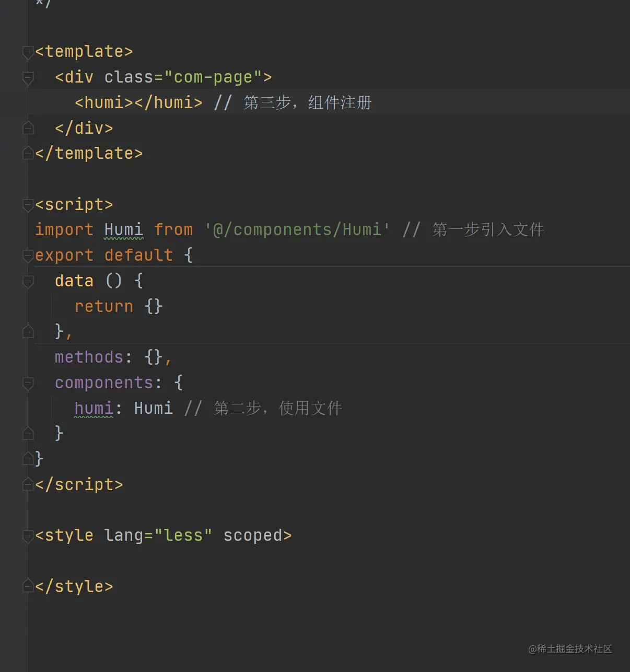The width and height of the screenshot is (630, 672).
Task: Click the 'return {}' statement
Action: (119, 306)
